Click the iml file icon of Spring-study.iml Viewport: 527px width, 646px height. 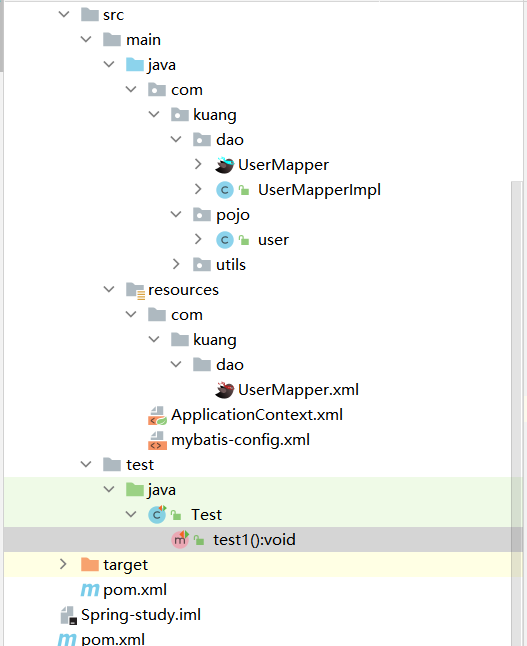click(x=68, y=615)
